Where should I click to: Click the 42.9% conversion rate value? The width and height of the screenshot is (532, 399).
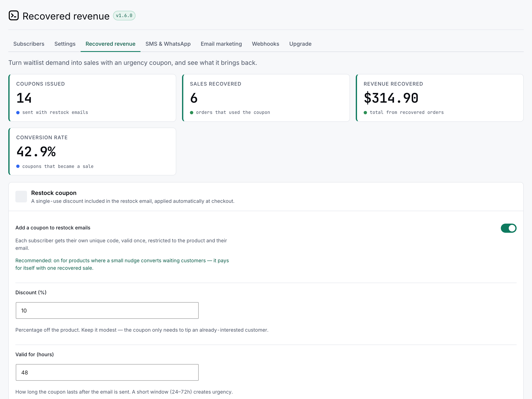pos(36,152)
